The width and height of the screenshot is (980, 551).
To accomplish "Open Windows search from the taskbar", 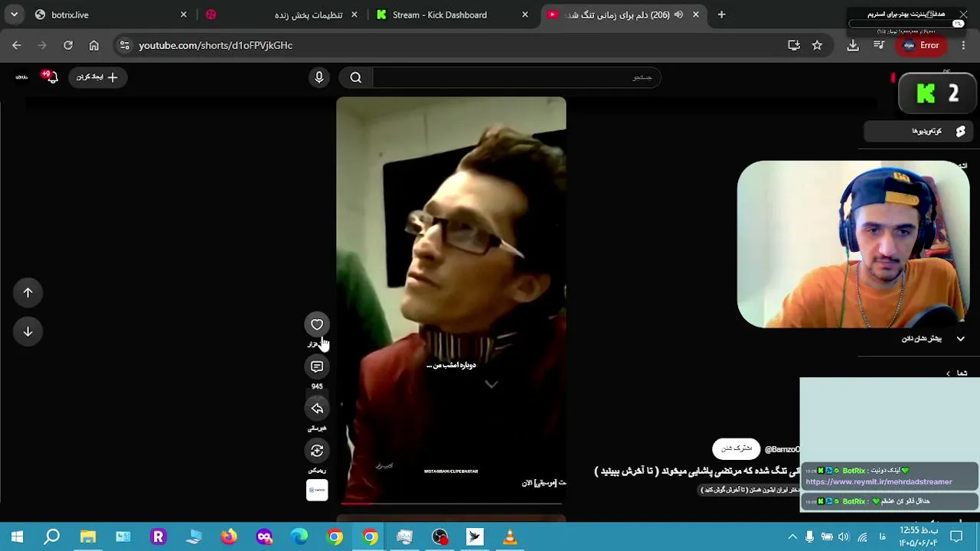I will [x=52, y=537].
